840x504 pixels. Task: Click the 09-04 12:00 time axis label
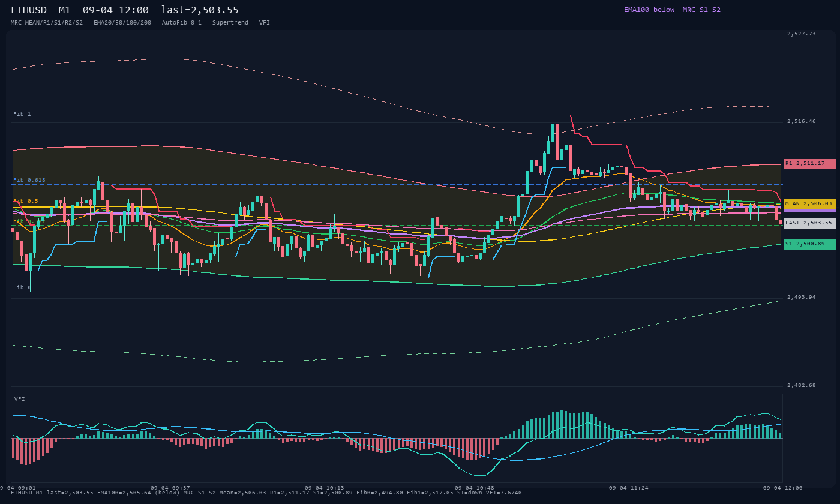tap(783, 488)
